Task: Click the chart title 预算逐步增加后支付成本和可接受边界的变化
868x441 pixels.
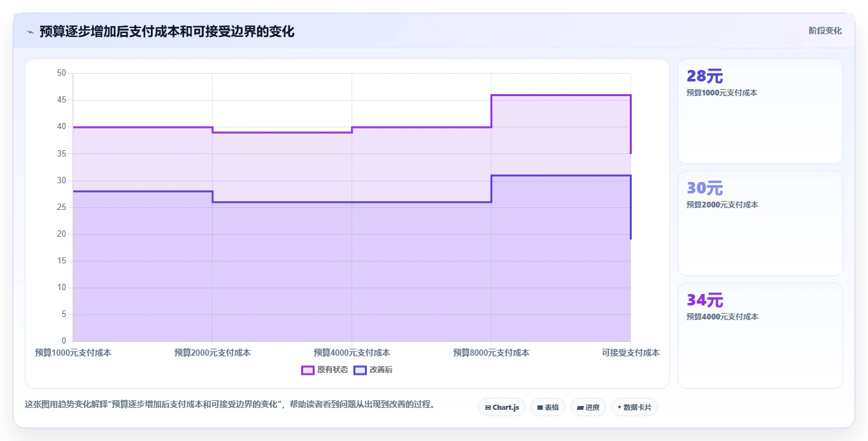Action: coord(167,31)
